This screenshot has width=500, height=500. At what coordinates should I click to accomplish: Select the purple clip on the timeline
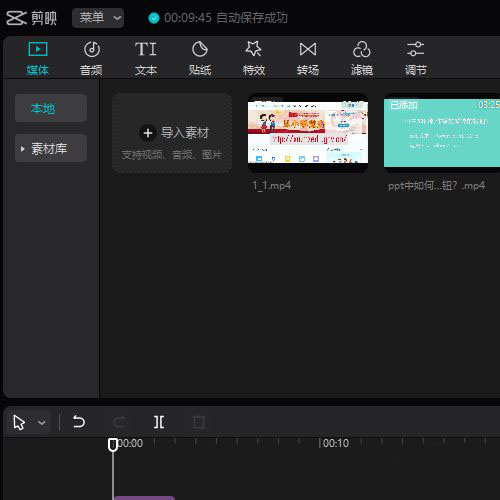144,498
